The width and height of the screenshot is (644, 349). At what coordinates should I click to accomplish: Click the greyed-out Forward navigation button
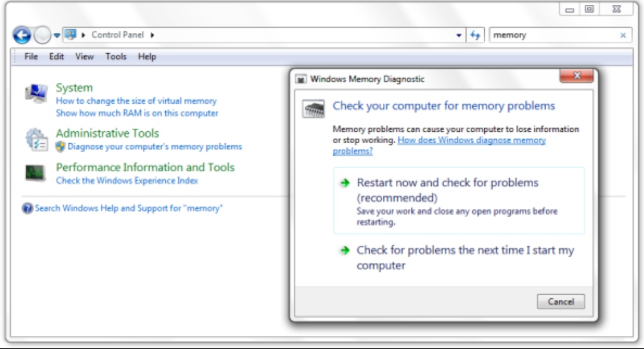[42, 35]
